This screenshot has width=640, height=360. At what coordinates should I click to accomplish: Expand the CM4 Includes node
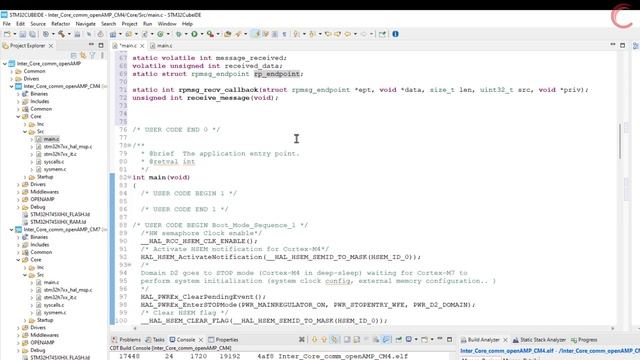point(18,101)
